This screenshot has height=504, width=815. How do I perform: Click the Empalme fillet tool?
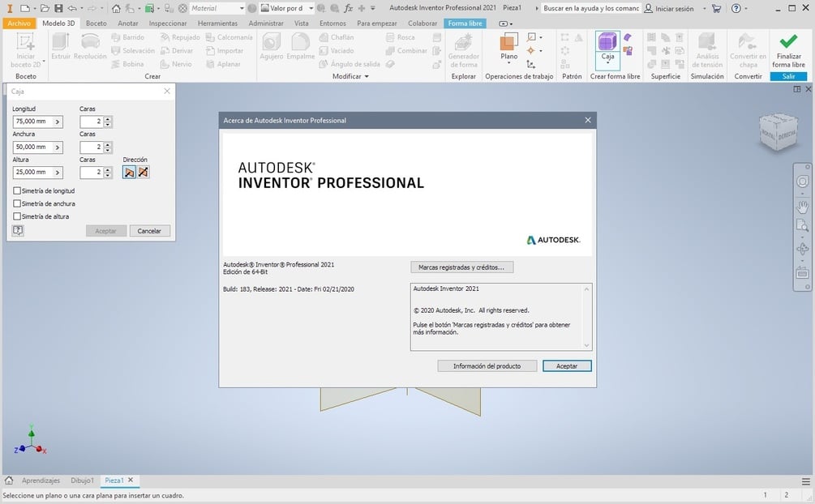[x=300, y=46]
